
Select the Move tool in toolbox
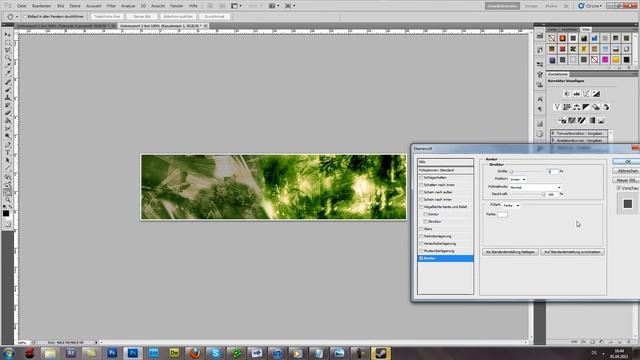pos(8,36)
